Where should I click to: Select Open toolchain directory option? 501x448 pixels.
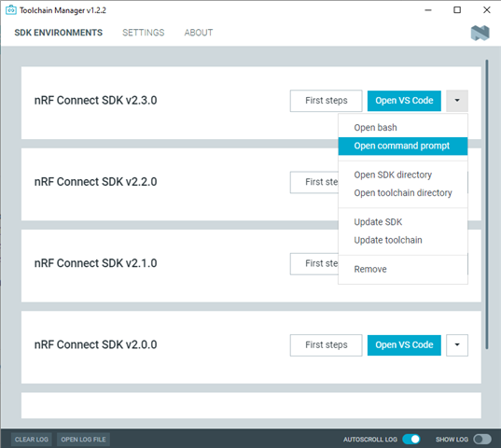[403, 193]
